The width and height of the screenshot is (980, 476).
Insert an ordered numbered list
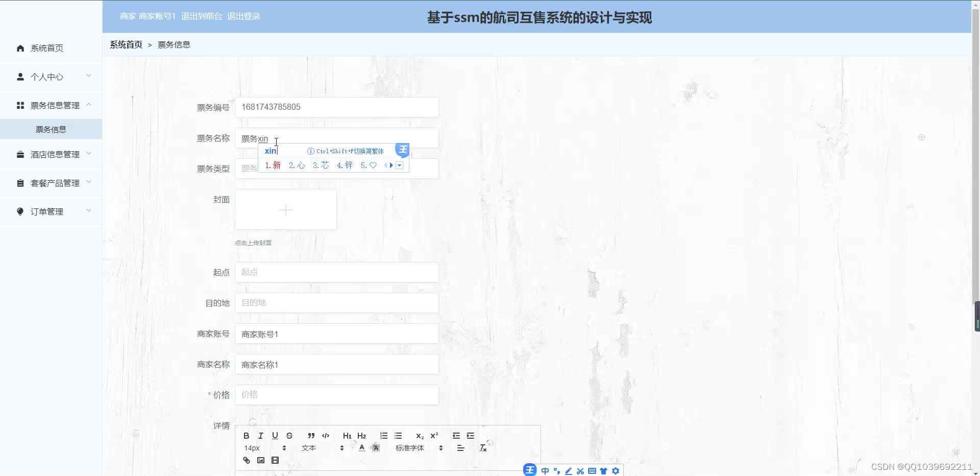383,436
